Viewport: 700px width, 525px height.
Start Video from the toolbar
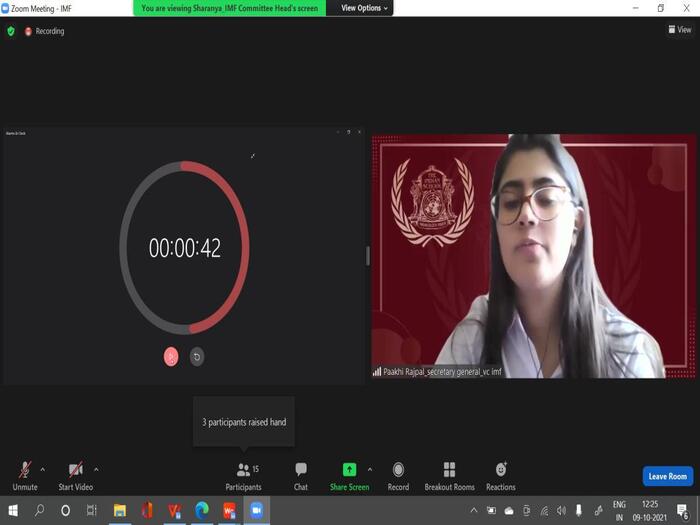[75, 476]
